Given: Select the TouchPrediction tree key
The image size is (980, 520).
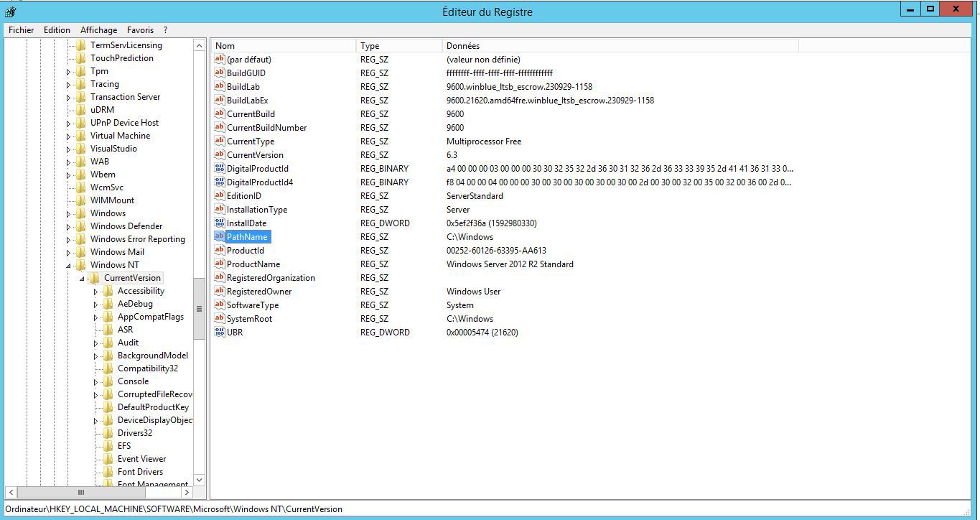Looking at the screenshot, I should [x=122, y=58].
